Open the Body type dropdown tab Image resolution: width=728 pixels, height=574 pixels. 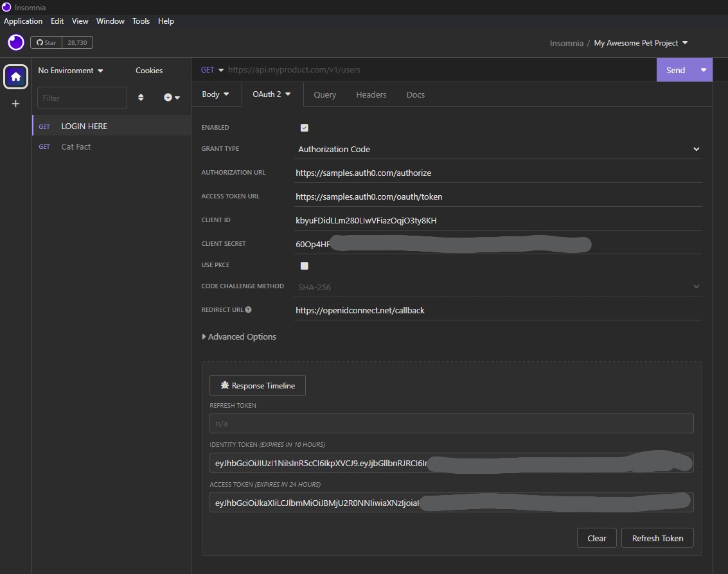tap(215, 94)
